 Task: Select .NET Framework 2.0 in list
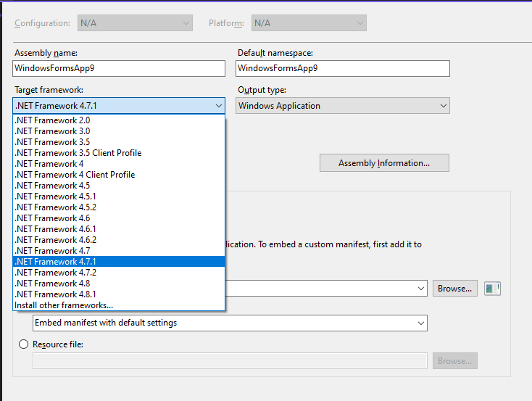(x=119, y=120)
